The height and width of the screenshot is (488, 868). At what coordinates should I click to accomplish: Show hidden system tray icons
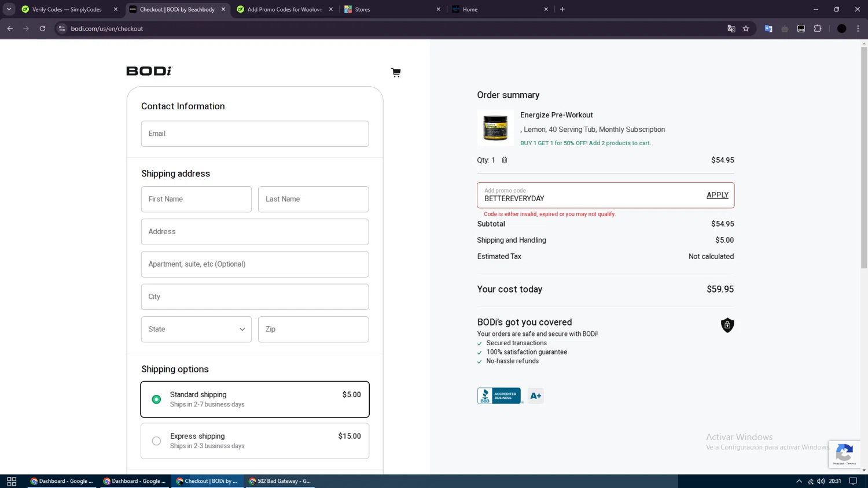(799, 481)
